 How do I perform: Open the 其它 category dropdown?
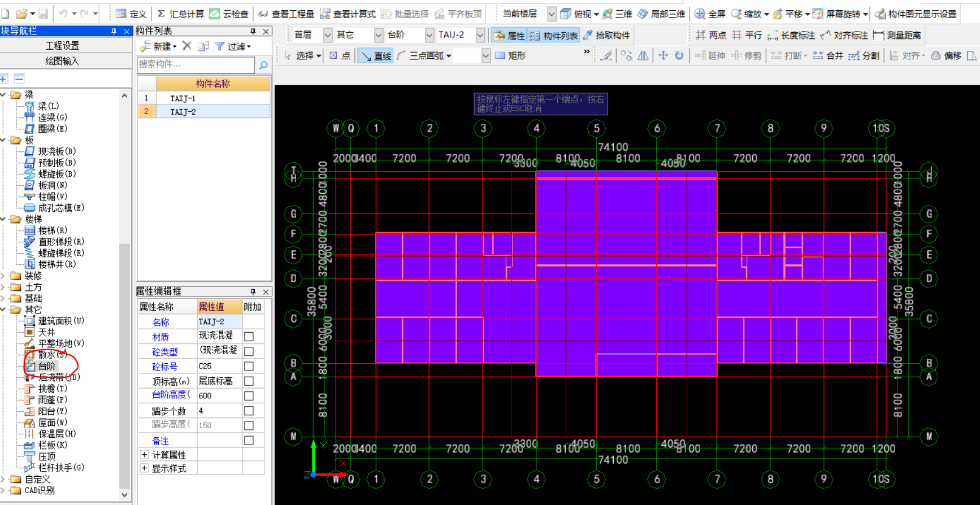click(378, 35)
